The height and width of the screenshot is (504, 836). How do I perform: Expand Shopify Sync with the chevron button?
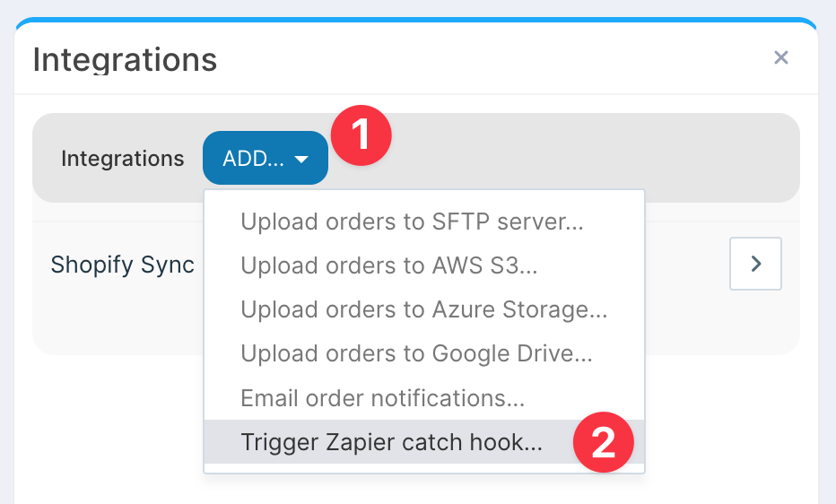click(755, 264)
